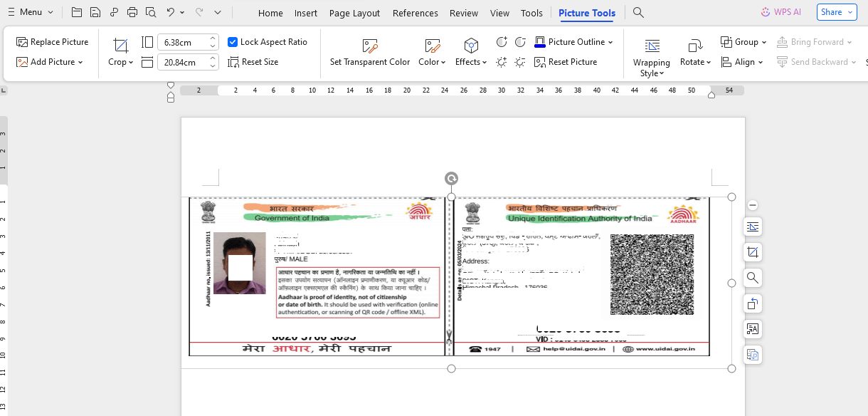This screenshot has width=868, height=416.
Task: Expand the Crop dropdown arrow
Action: (131, 62)
